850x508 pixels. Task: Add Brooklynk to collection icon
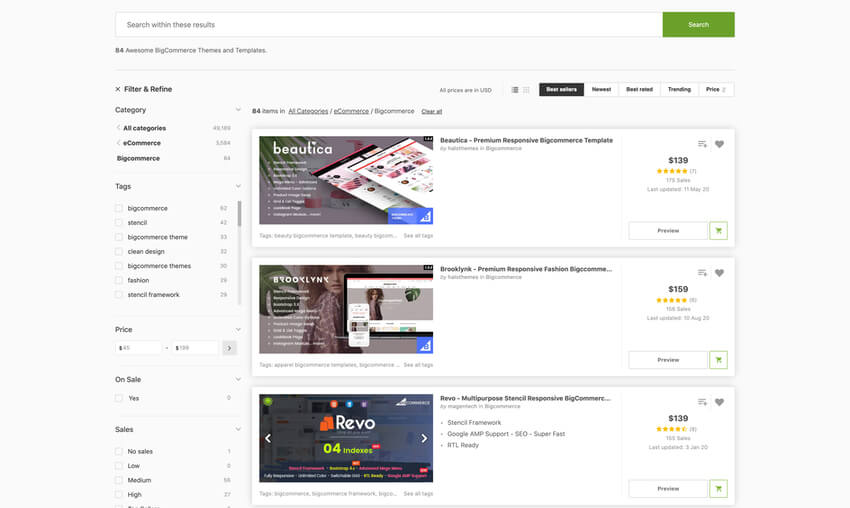(702, 273)
